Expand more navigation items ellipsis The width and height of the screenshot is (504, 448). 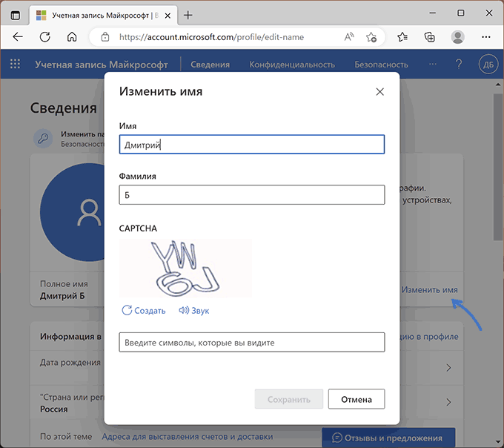pos(433,64)
